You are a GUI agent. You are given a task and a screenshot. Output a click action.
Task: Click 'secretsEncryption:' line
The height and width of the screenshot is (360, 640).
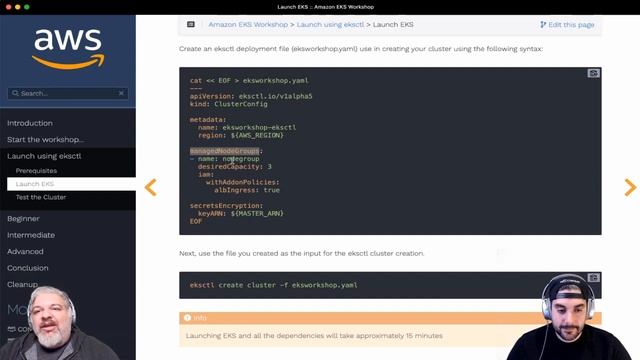click(227, 206)
